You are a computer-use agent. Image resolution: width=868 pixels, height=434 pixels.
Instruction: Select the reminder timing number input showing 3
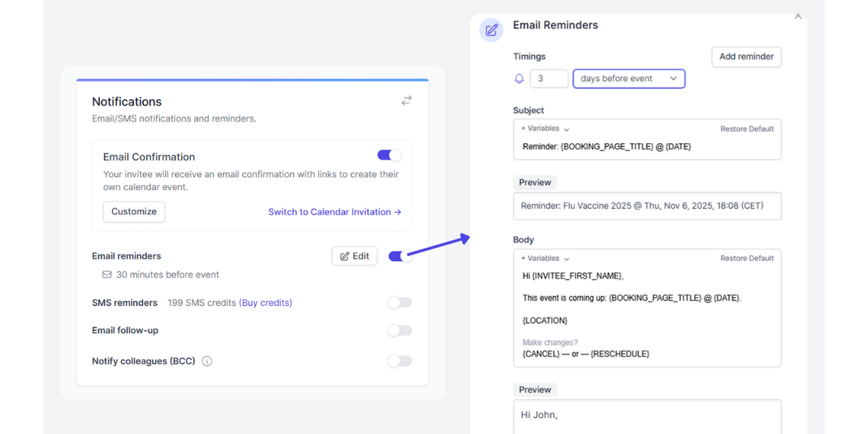pyautogui.click(x=549, y=78)
